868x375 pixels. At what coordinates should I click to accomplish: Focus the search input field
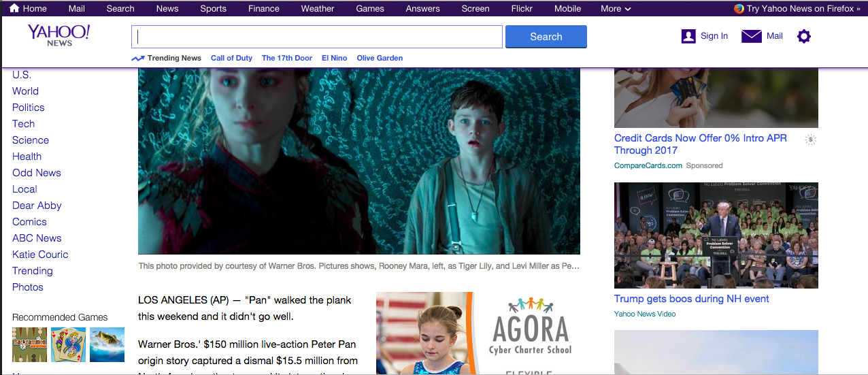coord(317,37)
